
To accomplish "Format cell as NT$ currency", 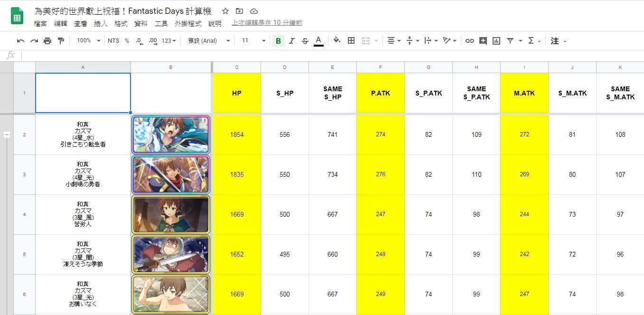I will [x=113, y=41].
